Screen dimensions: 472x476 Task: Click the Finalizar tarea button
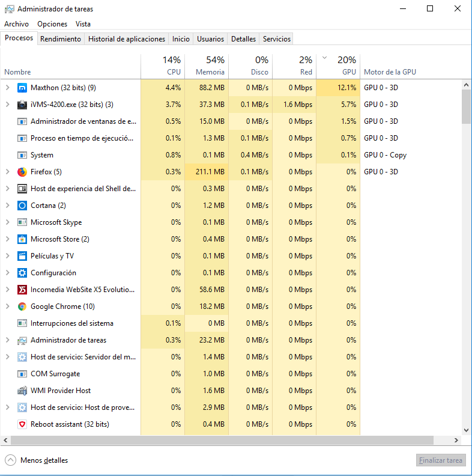(x=441, y=460)
